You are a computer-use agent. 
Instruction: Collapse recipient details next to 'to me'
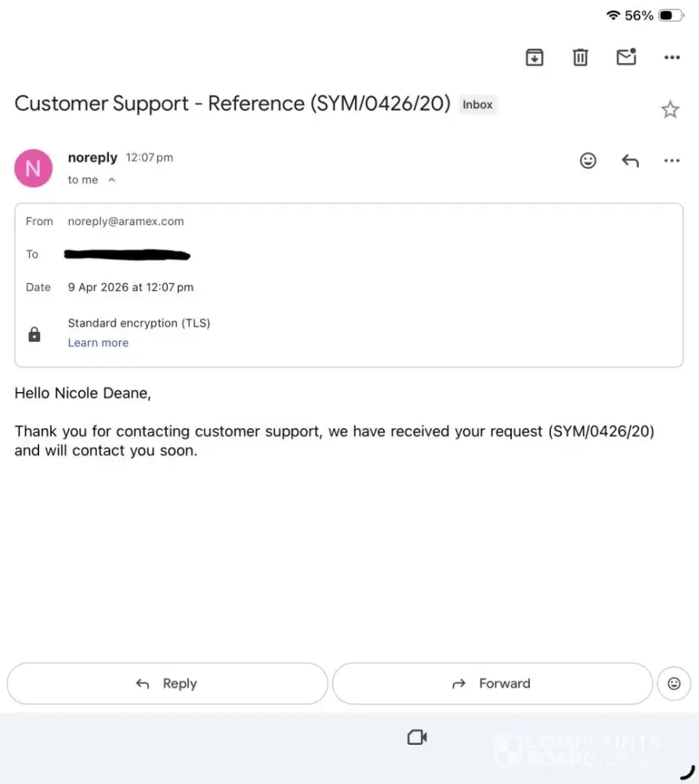point(111,180)
